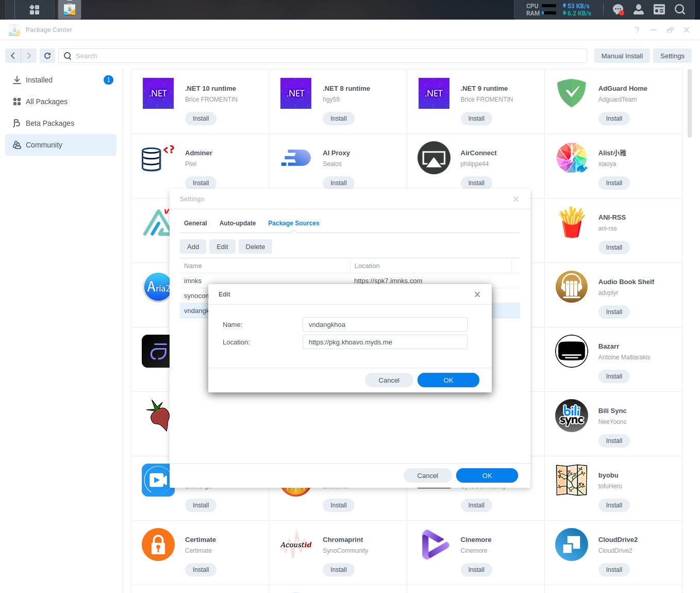The width and height of the screenshot is (700, 593).
Task: Confirm the Edit dialog with OK
Action: (448, 380)
